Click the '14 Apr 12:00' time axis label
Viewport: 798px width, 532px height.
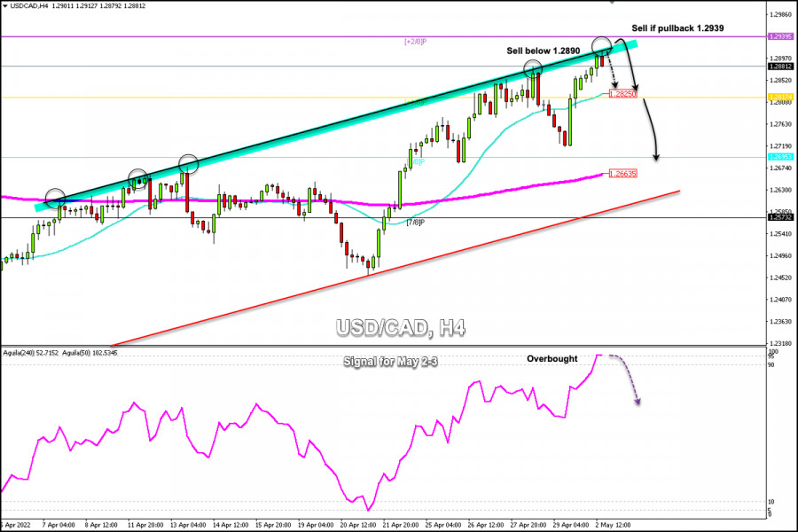231,525
